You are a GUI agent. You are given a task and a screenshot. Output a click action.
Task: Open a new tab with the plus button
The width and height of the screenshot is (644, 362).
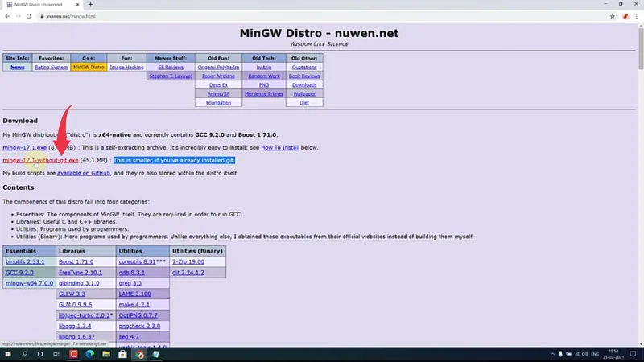pyautogui.click(x=90, y=5)
